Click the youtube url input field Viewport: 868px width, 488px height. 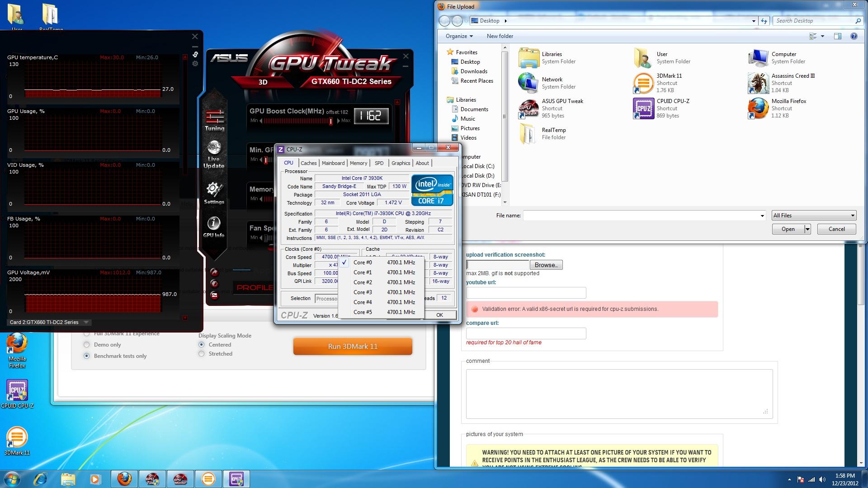point(526,293)
